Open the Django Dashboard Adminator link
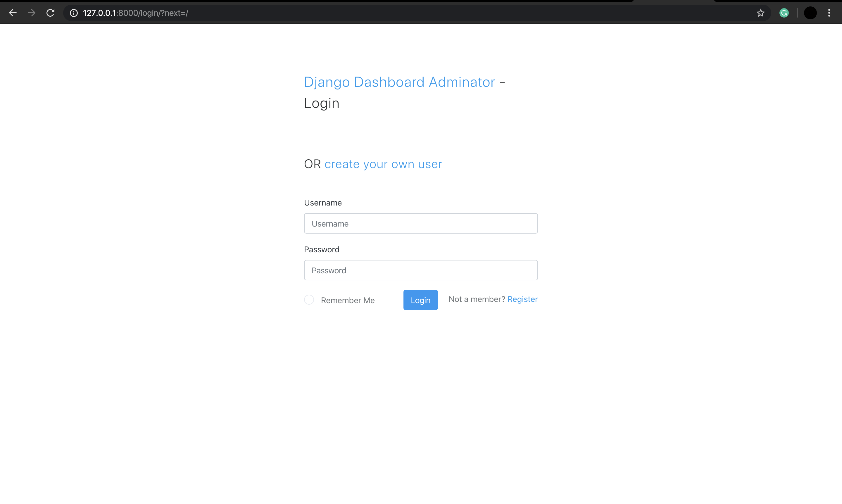The width and height of the screenshot is (842, 504). coord(399,82)
